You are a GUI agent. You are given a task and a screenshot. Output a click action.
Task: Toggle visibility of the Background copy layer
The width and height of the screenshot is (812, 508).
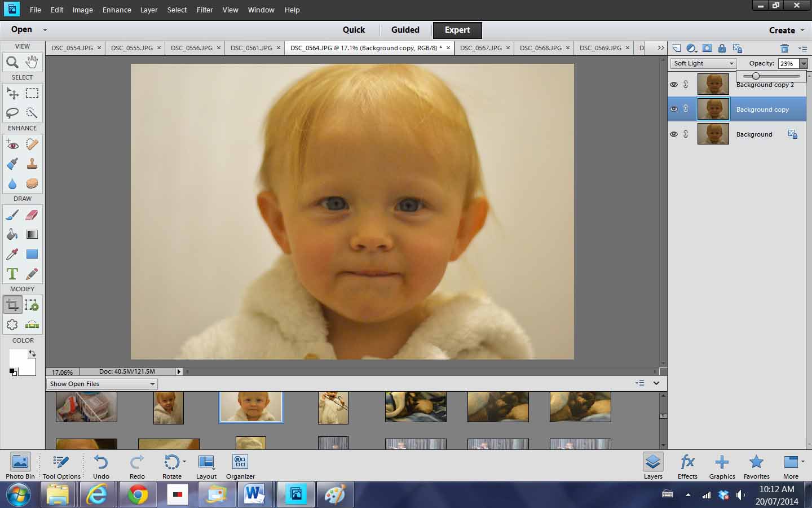[674, 109]
